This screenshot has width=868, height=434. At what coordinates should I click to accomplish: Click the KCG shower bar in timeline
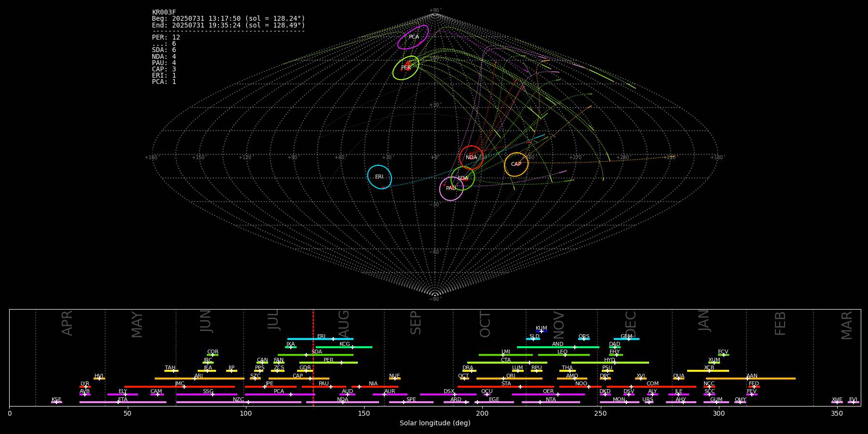pyautogui.click(x=344, y=347)
